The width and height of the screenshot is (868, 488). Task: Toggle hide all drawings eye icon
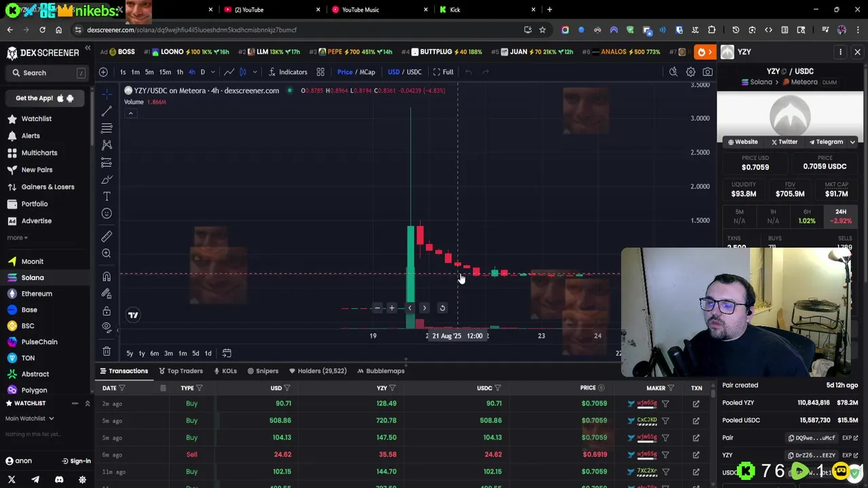106,327
